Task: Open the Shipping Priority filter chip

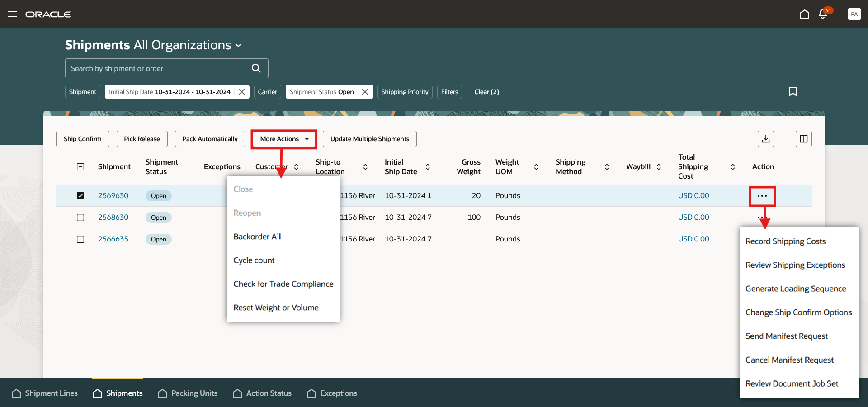Action: point(405,92)
